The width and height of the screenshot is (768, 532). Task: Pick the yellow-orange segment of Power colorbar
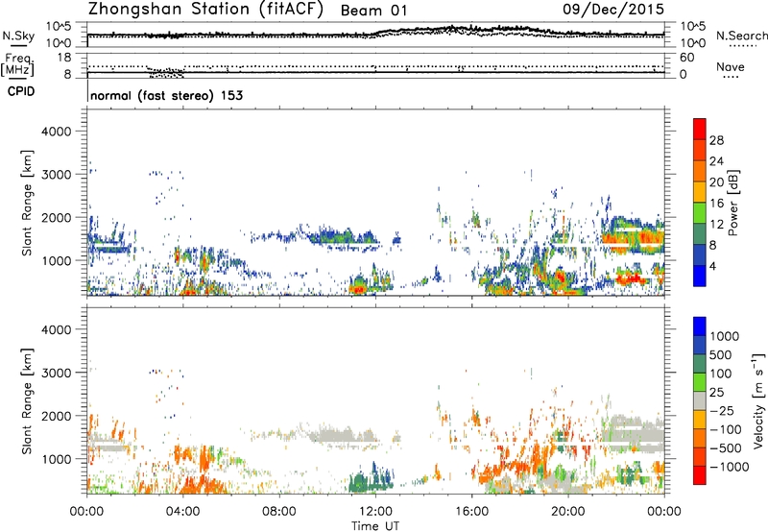(x=700, y=191)
